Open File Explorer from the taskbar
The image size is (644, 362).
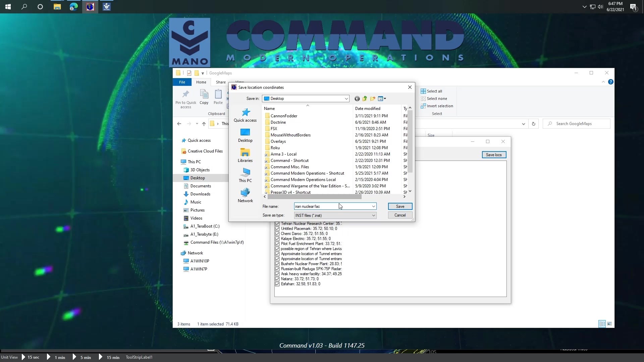[57, 7]
